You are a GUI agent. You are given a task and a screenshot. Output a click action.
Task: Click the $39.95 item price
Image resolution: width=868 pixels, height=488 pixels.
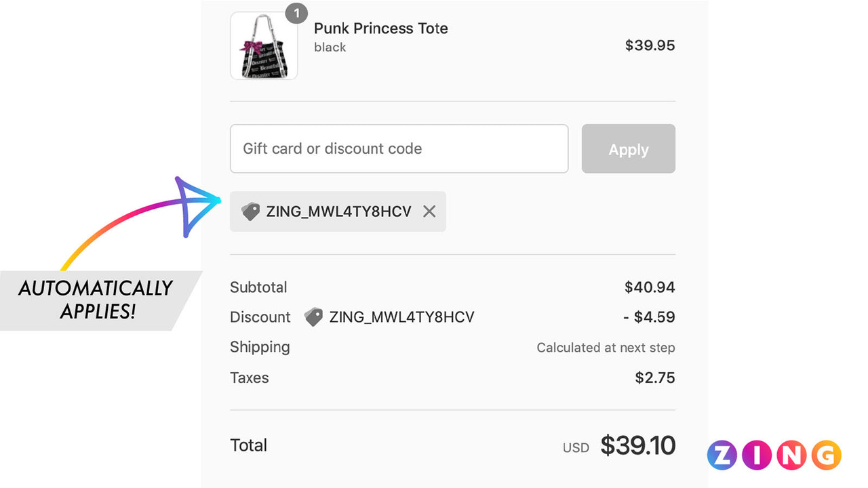tap(650, 45)
